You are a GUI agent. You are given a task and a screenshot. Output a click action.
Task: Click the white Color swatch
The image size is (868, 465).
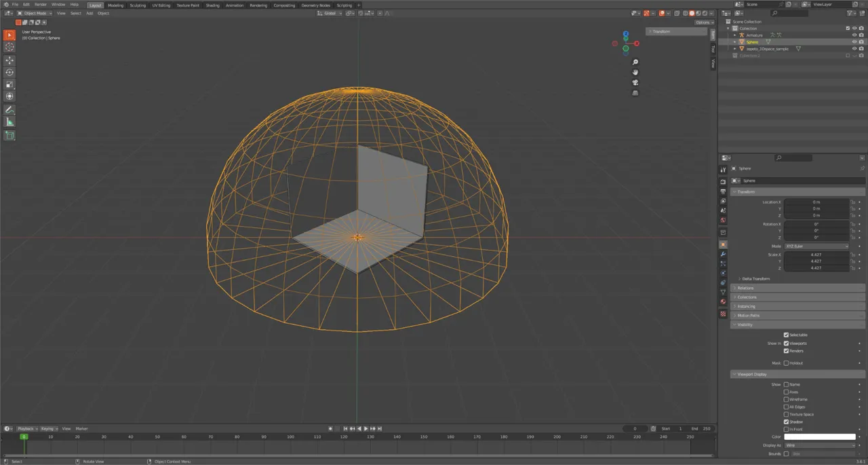point(820,437)
